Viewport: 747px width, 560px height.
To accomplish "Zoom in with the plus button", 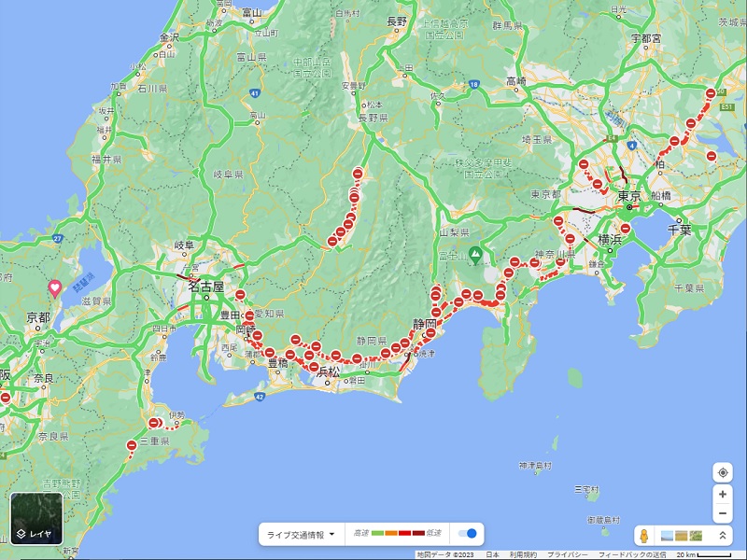I will tap(722, 494).
